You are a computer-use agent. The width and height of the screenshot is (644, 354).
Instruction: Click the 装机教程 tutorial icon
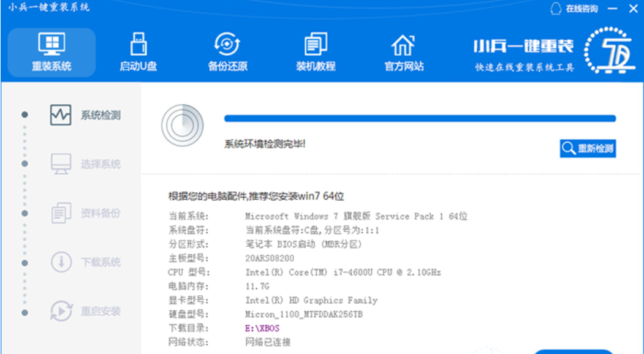coord(316,45)
